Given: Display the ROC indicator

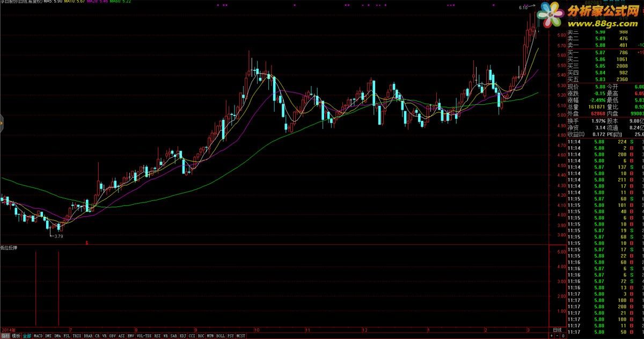Looking at the screenshot, I should pos(201,336).
